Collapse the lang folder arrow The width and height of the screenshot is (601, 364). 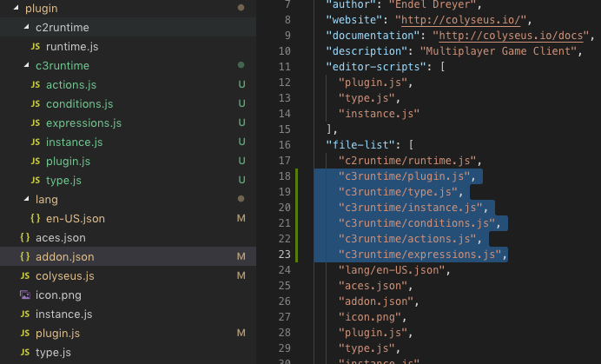point(26,199)
